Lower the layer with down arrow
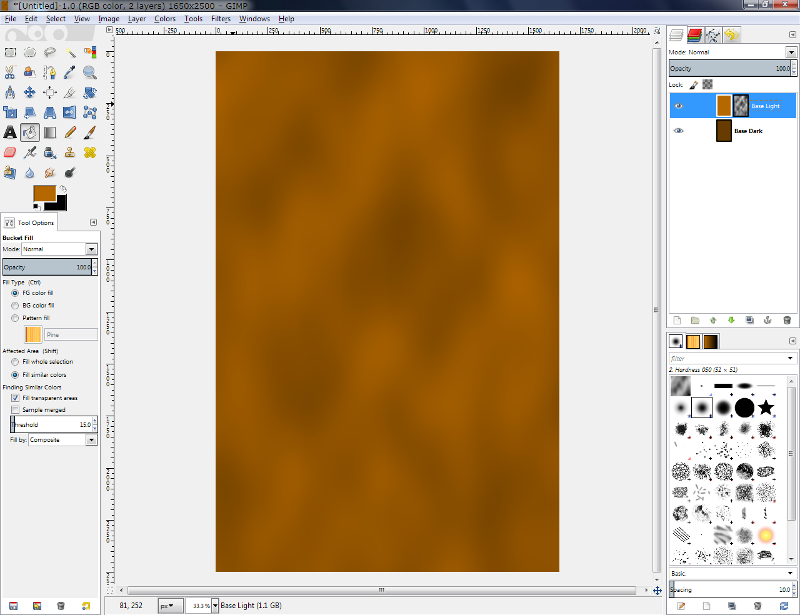The image size is (800, 615). point(731,320)
